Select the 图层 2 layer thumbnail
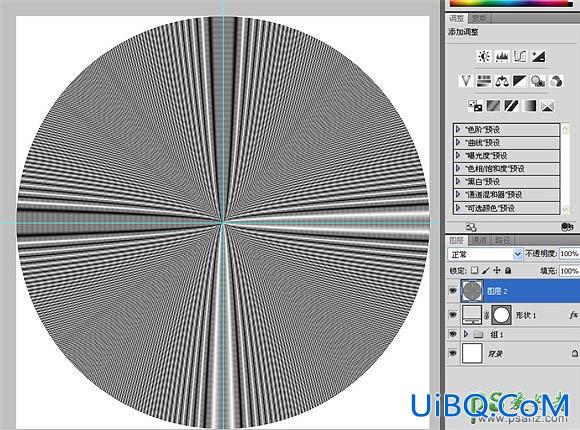This screenshot has width=580, height=430. coord(472,291)
